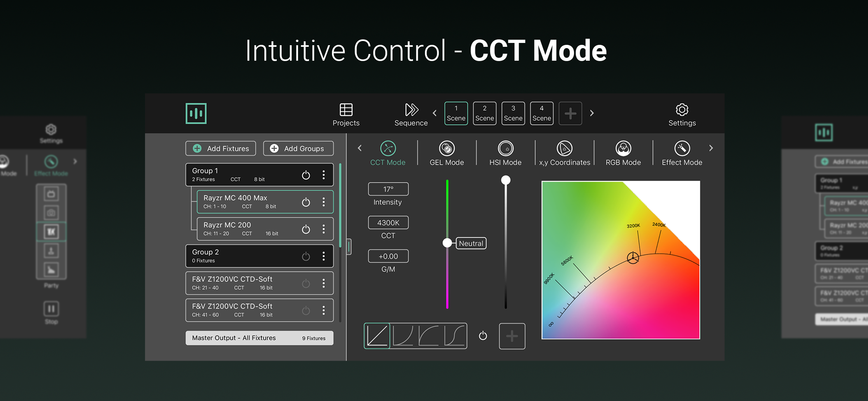Viewport: 868px width, 401px height.
Task: Click plus button below sliders
Action: coord(512,336)
